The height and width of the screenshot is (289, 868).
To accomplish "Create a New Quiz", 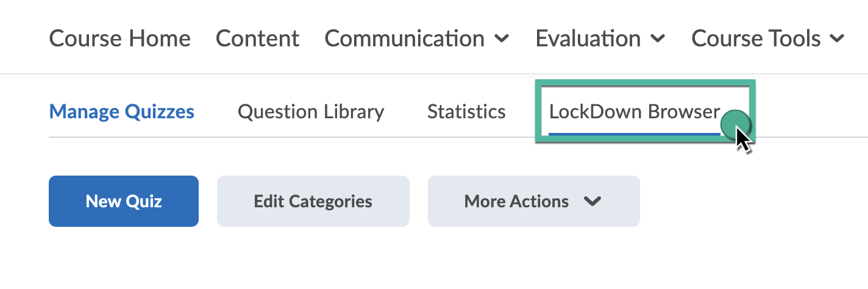I will 124,201.
